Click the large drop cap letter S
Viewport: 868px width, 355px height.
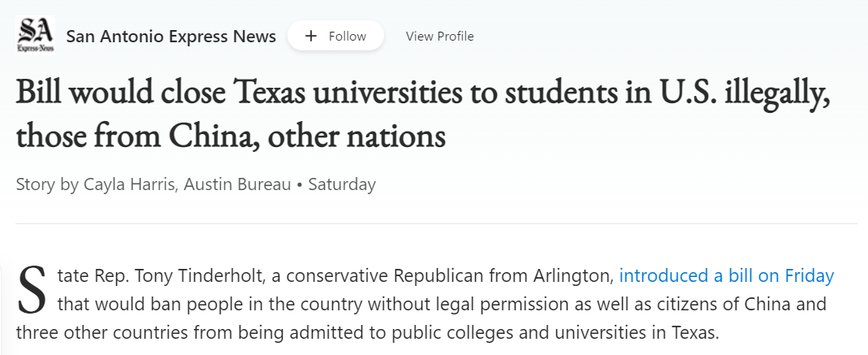32,290
